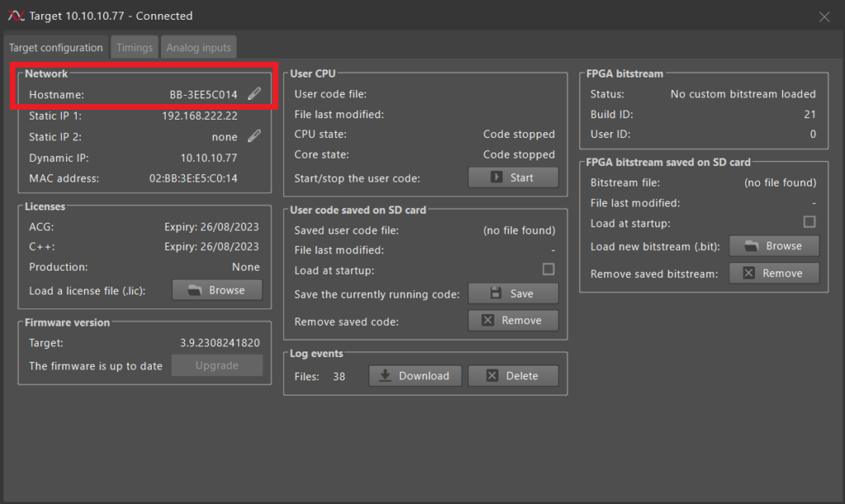
Task: Browse for a new .bit bitstream
Action: [x=774, y=246]
